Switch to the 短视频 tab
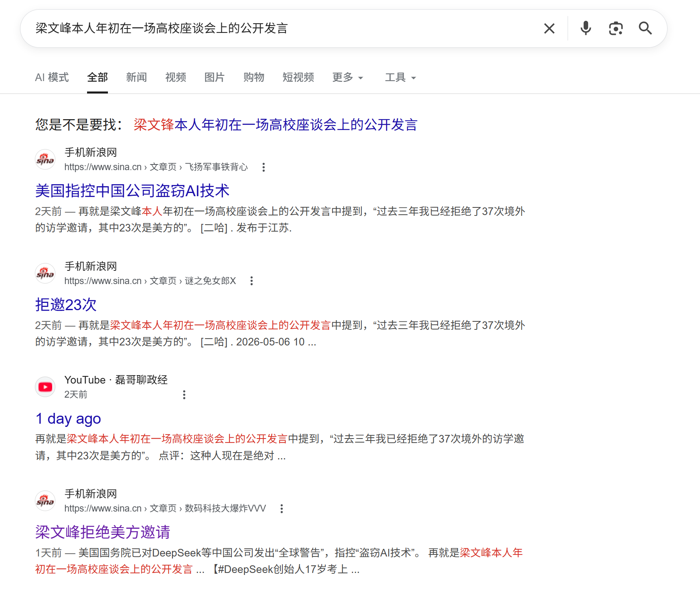The image size is (700, 593). pyautogui.click(x=298, y=77)
